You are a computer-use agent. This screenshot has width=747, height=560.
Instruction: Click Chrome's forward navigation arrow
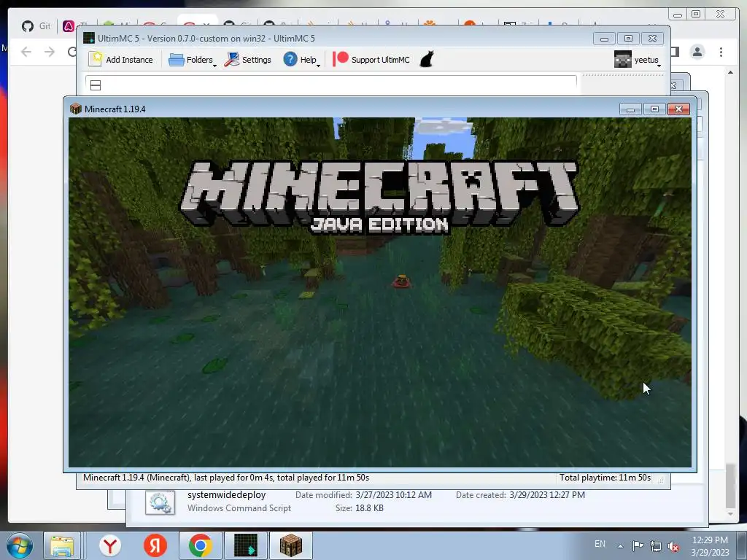point(50,52)
